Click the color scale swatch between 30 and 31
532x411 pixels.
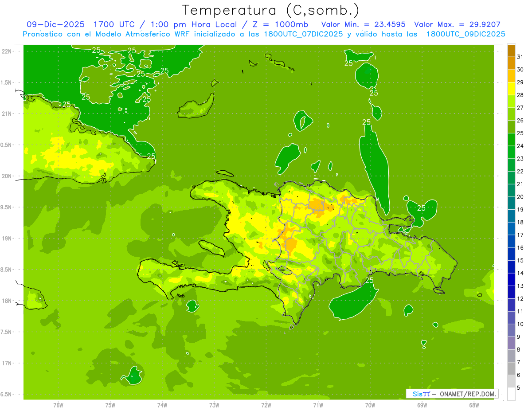[511, 63]
